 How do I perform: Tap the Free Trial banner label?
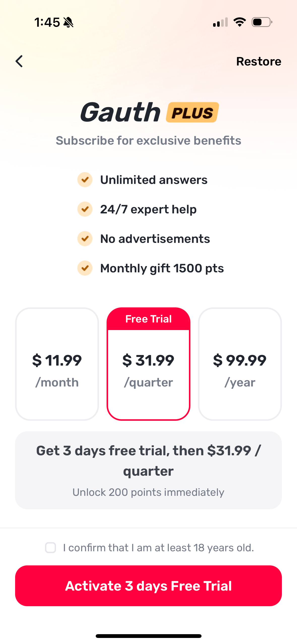148,319
